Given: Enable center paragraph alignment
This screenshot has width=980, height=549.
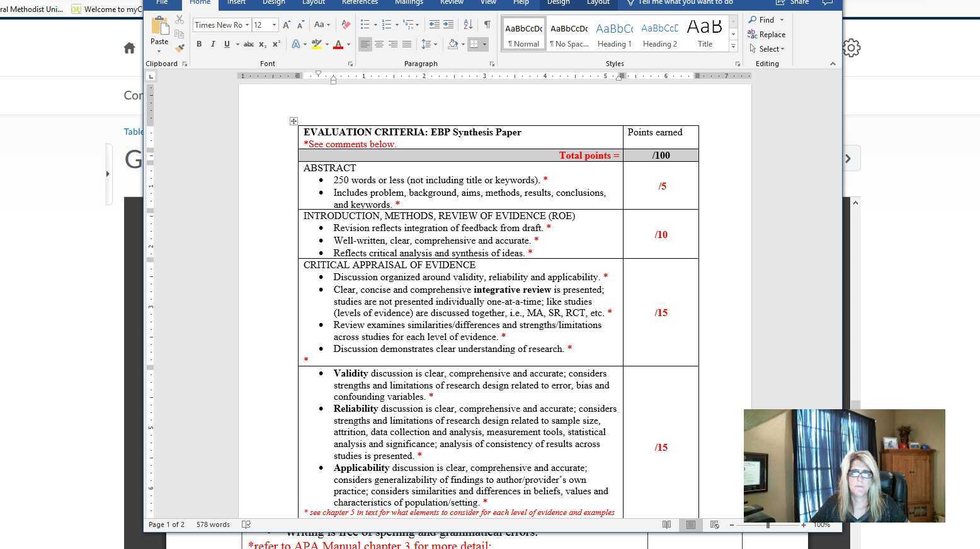Looking at the screenshot, I should [379, 44].
